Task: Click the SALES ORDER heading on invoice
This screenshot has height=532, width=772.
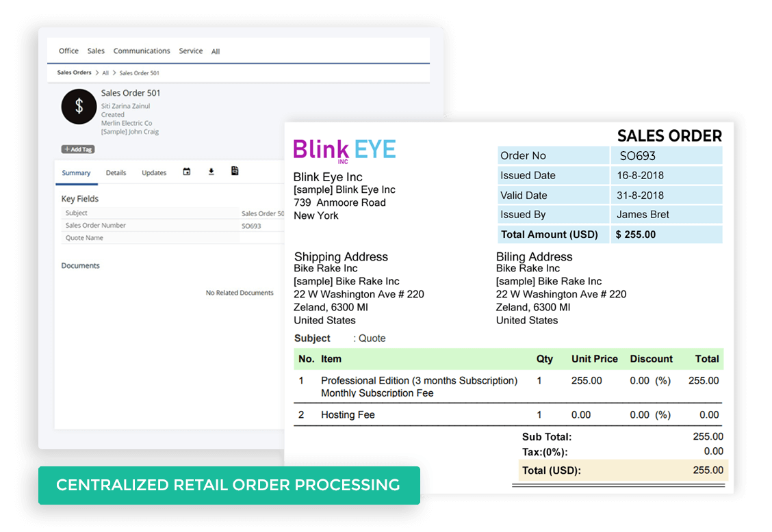Action: 669,136
